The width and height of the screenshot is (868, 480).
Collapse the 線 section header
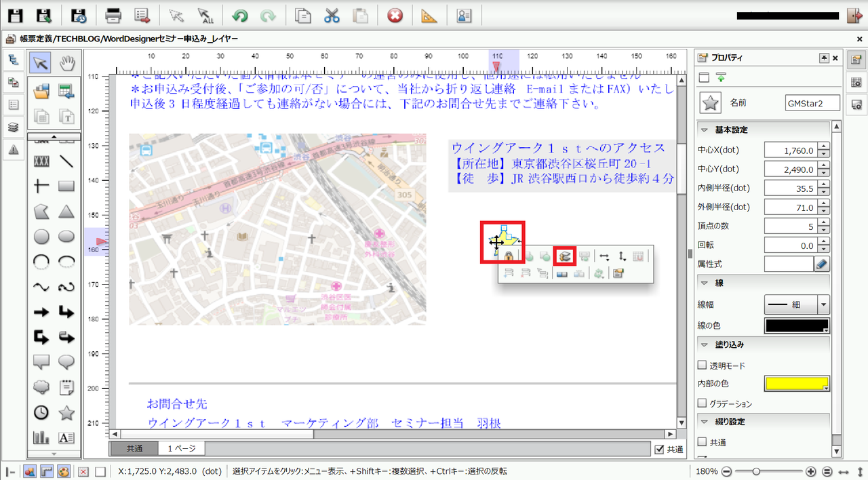(703, 283)
